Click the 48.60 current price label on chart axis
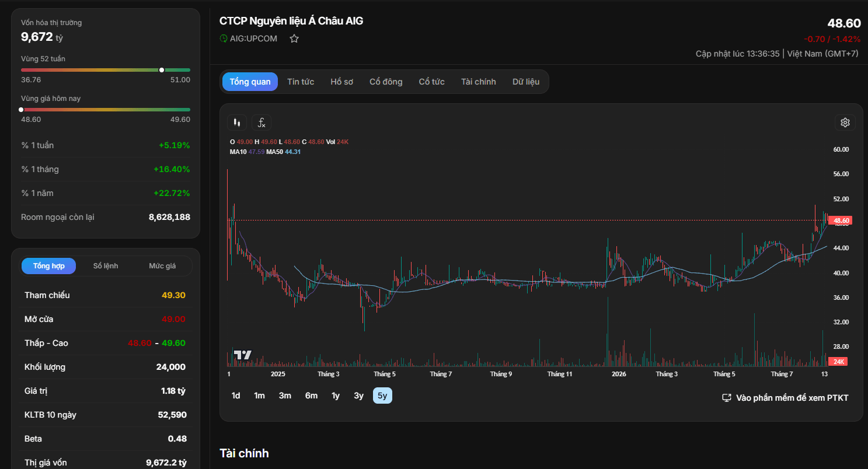Screen dimensions: 868x469 pyautogui.click(x=840, y=220)
